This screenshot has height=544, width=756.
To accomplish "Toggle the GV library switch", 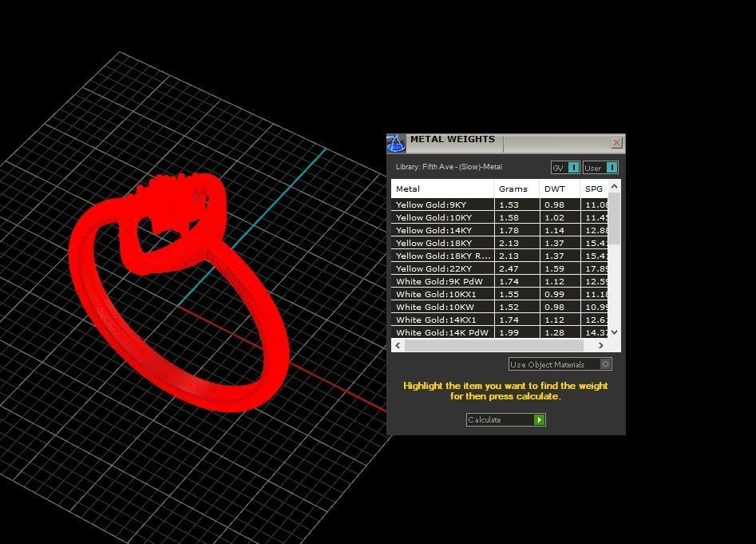I will click(565, 167).
